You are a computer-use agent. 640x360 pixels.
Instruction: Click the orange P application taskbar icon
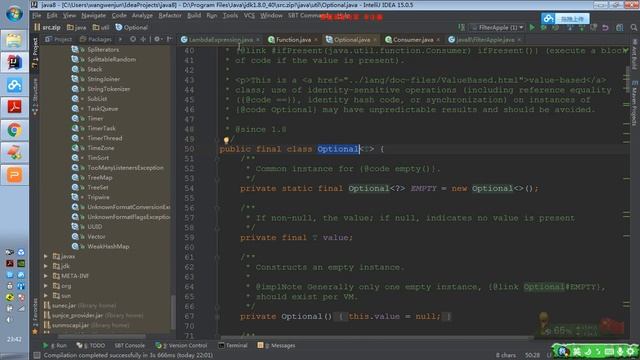point(14,176)
